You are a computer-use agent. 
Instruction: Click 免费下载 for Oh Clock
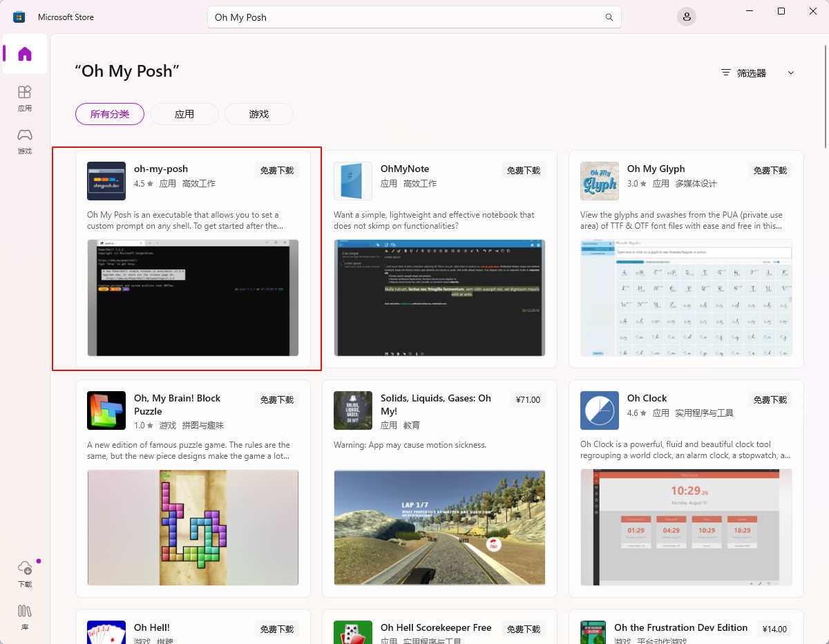point(770,399)
